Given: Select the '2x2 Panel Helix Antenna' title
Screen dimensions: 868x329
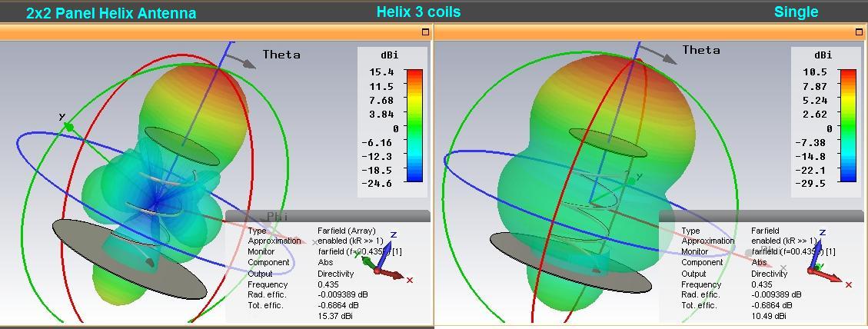Looking at the screenshot, I should (x=111, y=13).
